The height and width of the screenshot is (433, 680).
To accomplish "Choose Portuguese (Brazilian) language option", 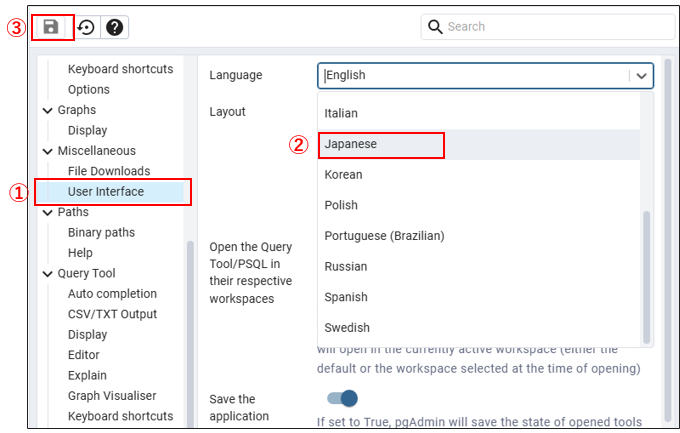I will pos(384,236).
